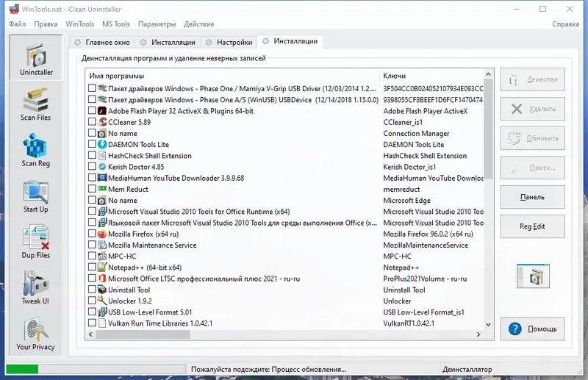Click the Обновить button
588x380 pixels.
pyautogui.click(x=532, y=138)
